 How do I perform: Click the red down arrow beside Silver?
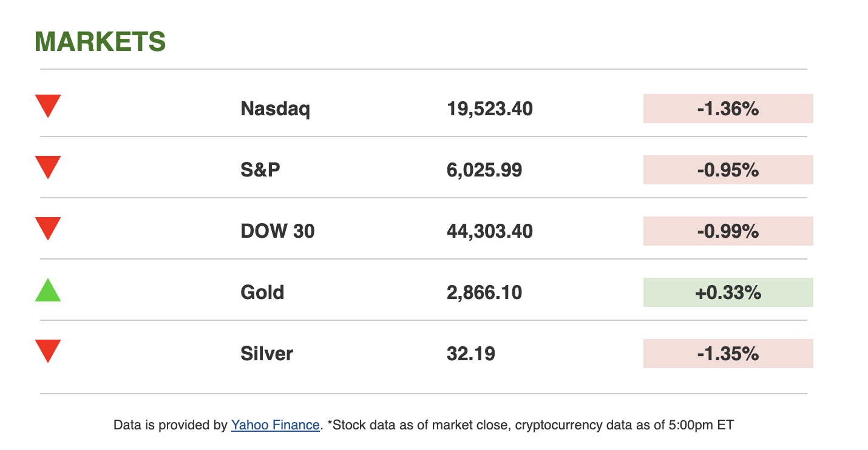pos(48,351)
